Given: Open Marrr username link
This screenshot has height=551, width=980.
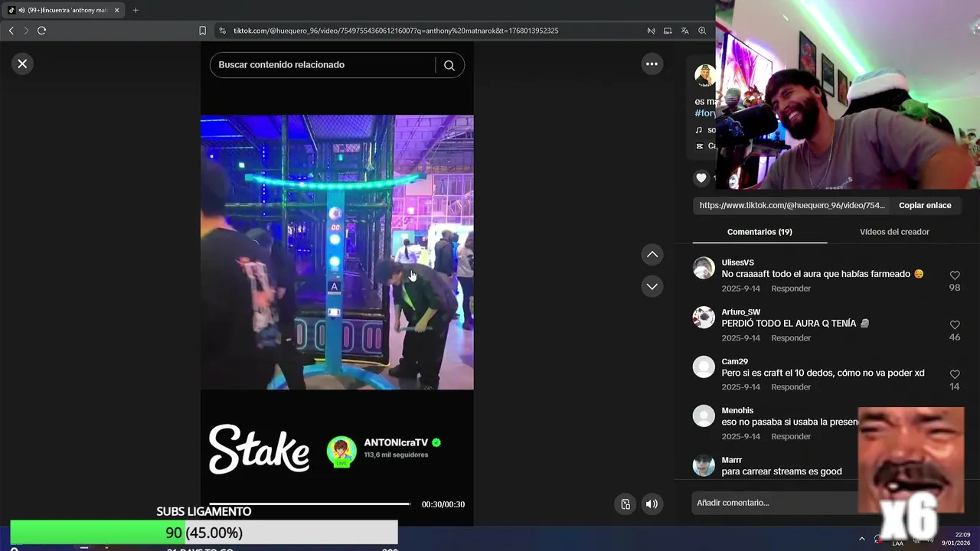Looking at the screenshot, I should (x=731, y=460).
